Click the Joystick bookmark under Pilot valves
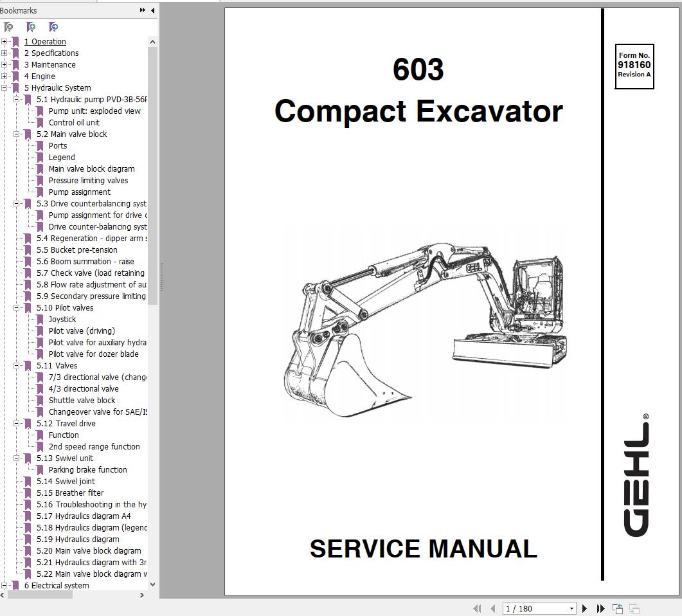This screenshot has height=616, width=682. tap(62, 319)
